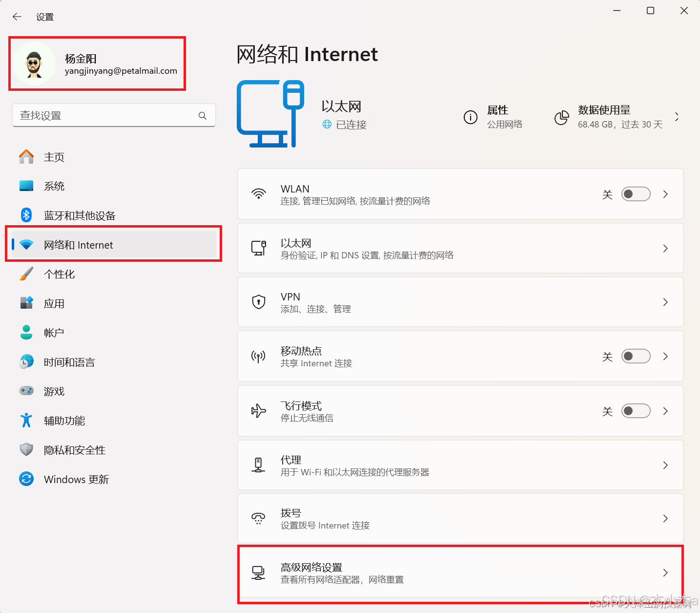
Task: Click the Windows Update refresh icon
Action: tap(26, 479)
